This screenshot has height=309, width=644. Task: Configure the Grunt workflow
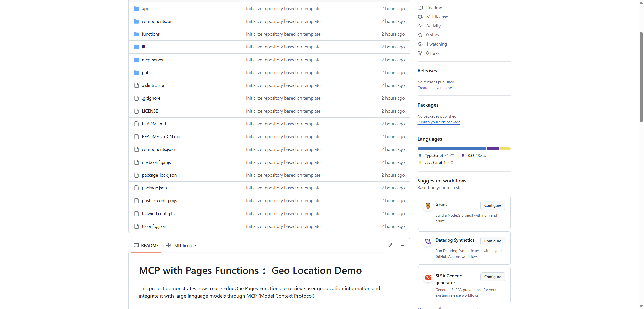493,205
